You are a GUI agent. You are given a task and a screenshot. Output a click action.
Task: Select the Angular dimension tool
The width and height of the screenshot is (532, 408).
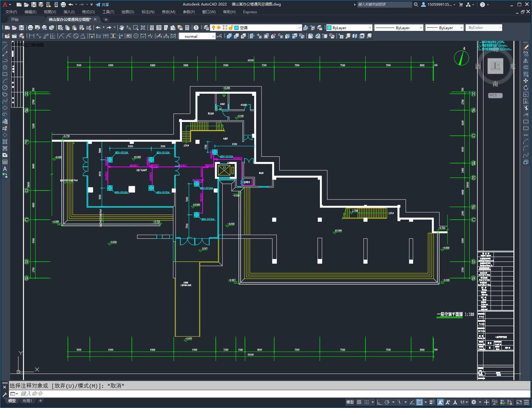[x=83, y=36]
